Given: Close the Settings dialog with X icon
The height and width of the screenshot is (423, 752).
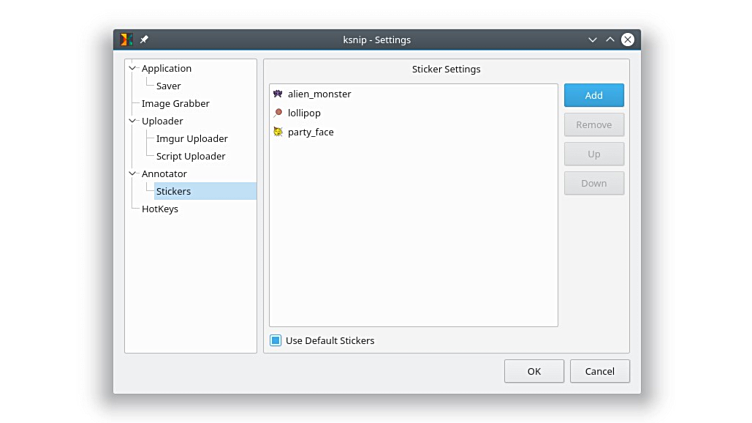Looking at the screenshot, I should pyautogui.click(x=627, y=40).
